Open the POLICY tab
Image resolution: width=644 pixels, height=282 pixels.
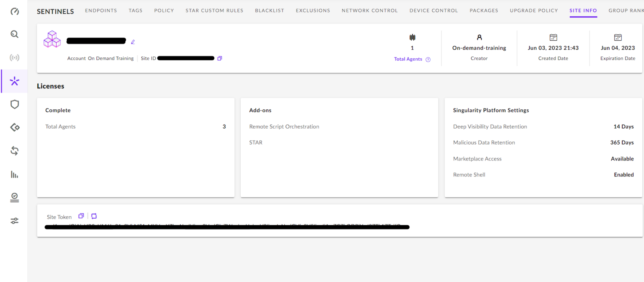tap(164, 10)
